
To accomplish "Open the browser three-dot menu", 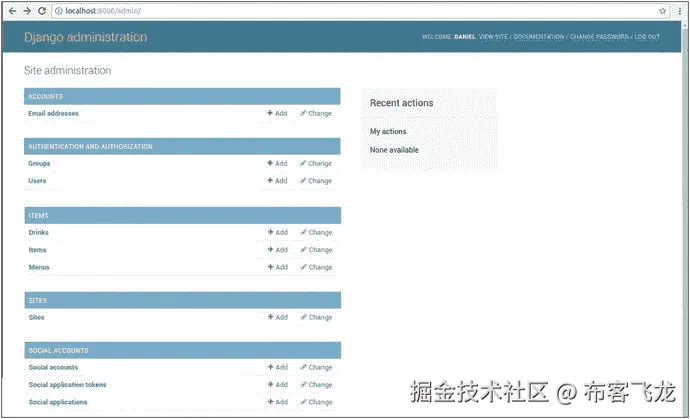I will tap(679, 11).
